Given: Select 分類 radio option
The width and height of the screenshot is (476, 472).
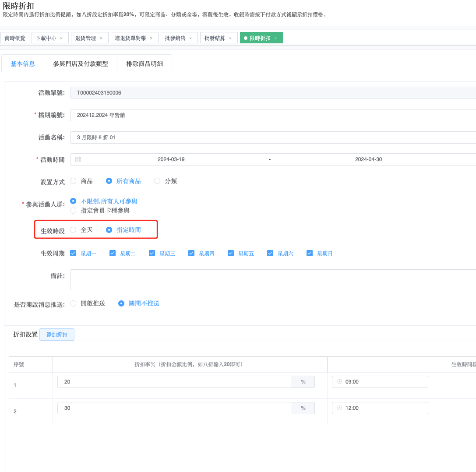Looking at the screenshot, I should (157, 181).
